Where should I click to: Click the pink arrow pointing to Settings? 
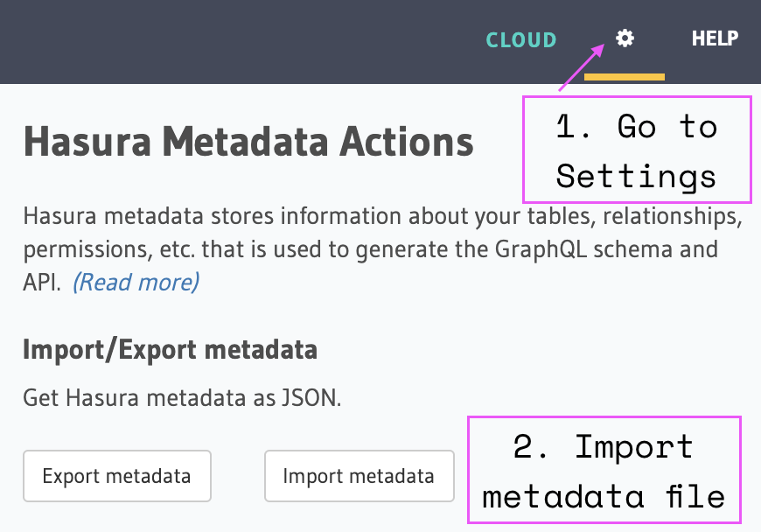(x=581, y=66)
